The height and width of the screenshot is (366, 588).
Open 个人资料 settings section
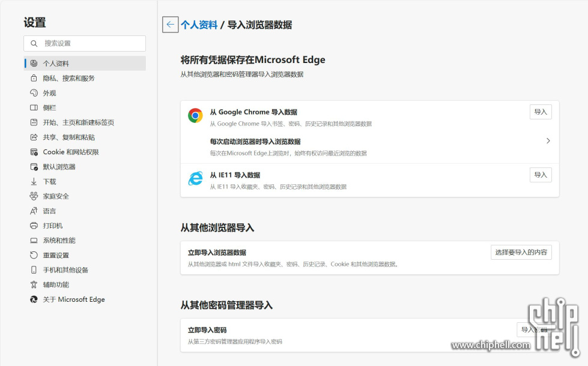click(x=85, y=64)
